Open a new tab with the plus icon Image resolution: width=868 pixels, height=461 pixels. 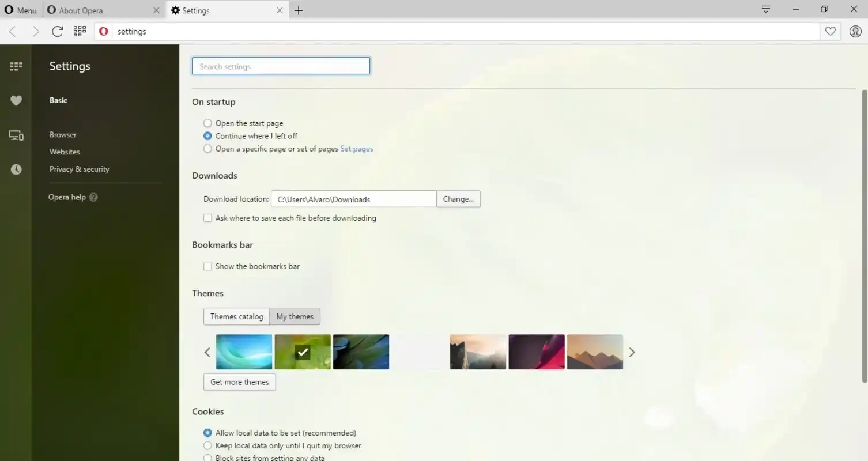299,10
